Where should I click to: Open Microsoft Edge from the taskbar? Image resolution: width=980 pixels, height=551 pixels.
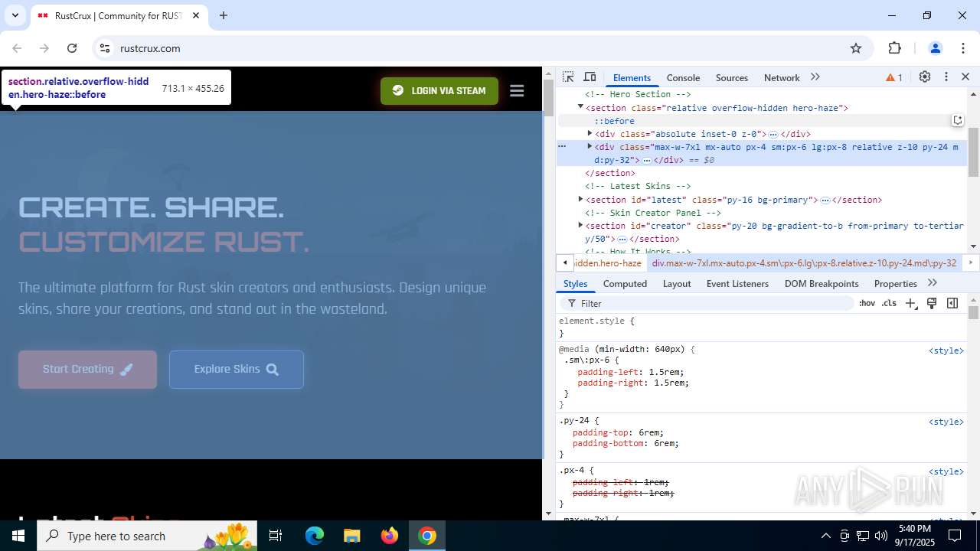[x=315, y=536]
